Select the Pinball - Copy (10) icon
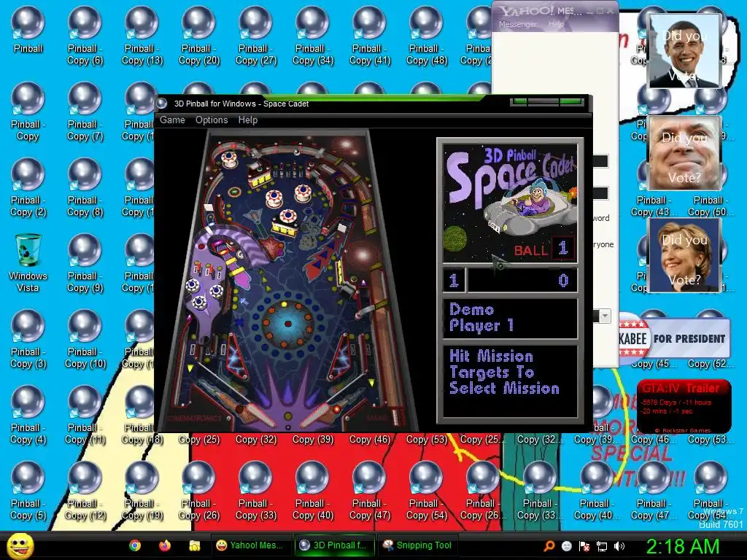The image size is (747, 560). 85,340
